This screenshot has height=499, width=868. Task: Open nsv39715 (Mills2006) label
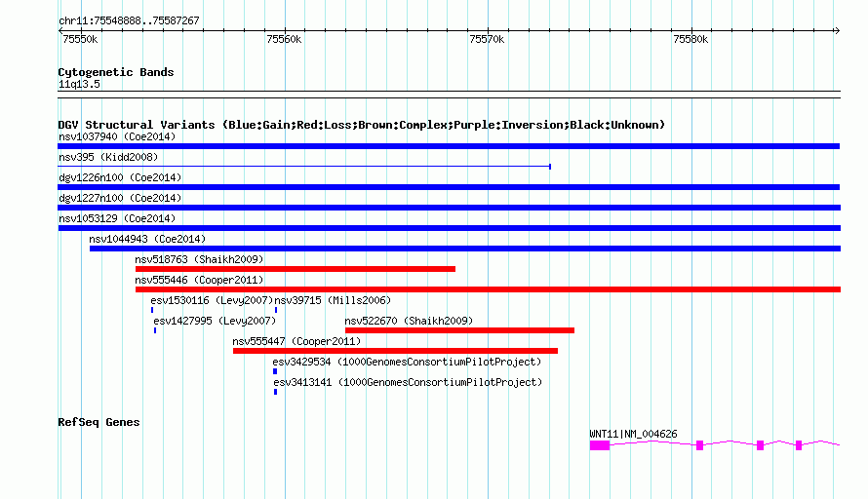[333, 300]
